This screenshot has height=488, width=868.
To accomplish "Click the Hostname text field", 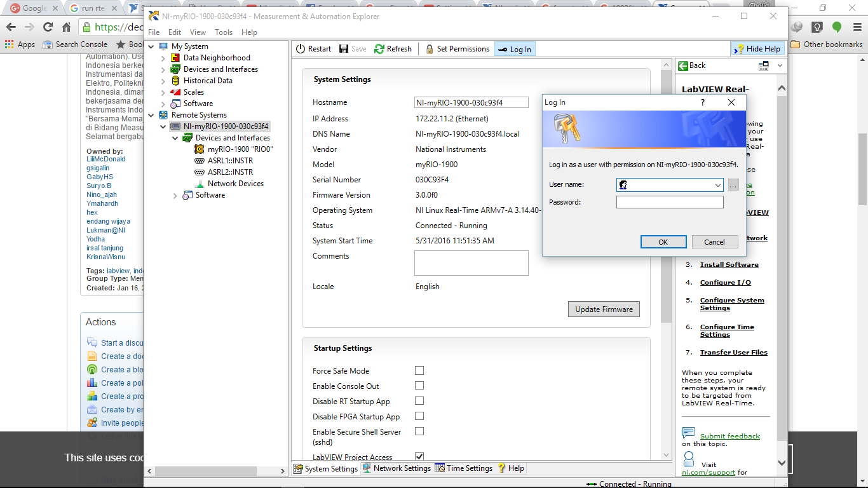I will tap(471, 102).
